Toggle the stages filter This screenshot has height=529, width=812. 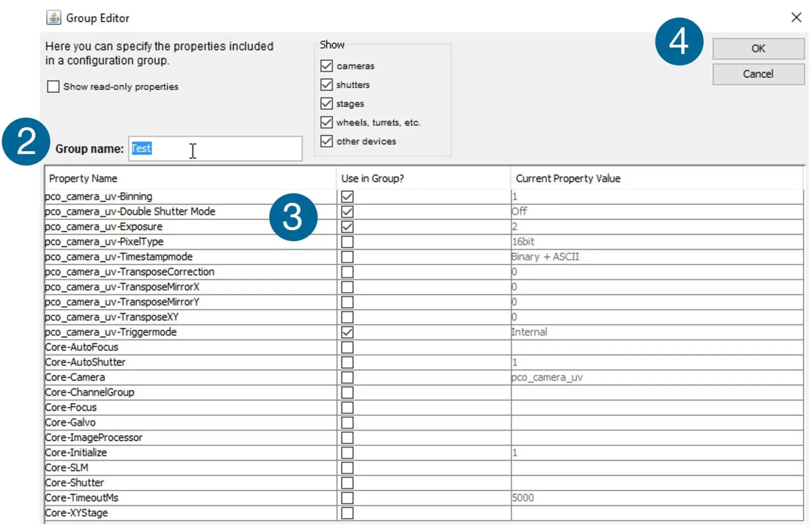(326, 104)
